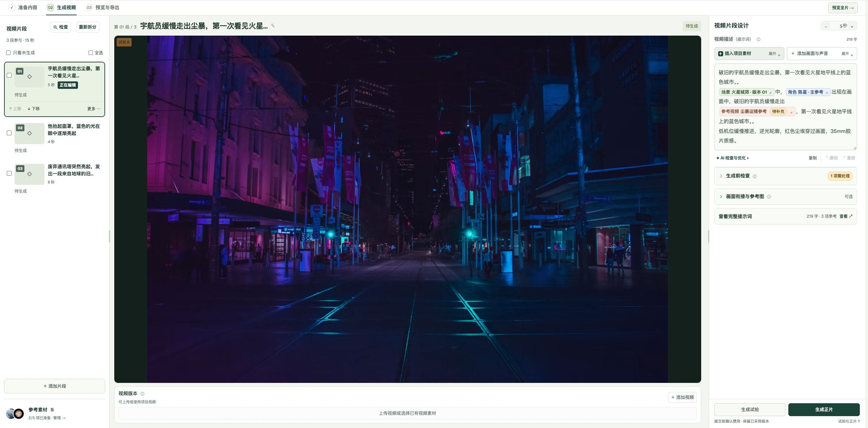The height and width of the screenshot is (428, 868).
Task: Click the info icon next to 画面衔接与参考图
Action: [x=769, y=197]
